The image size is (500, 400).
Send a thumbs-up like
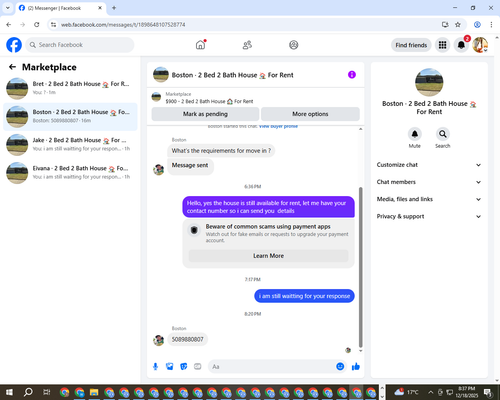click(356, 367)
